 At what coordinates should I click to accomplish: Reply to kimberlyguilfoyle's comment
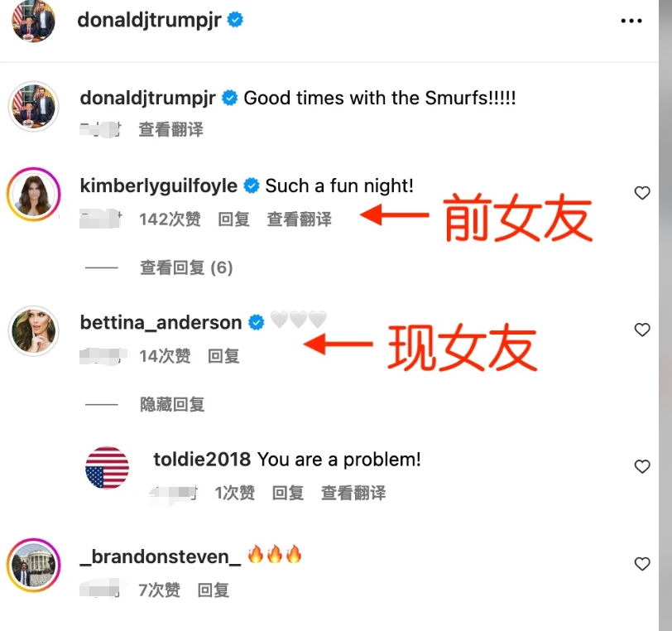click(x=233, y=219)
